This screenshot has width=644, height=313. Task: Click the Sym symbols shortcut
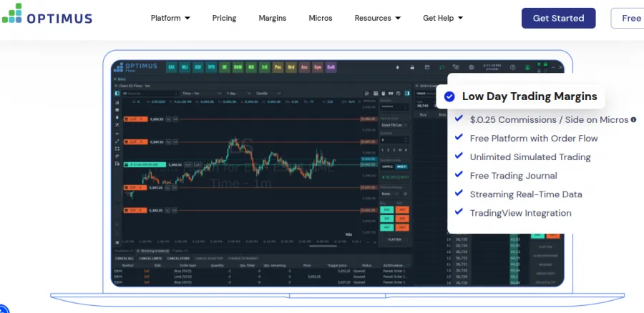point(318,67)
